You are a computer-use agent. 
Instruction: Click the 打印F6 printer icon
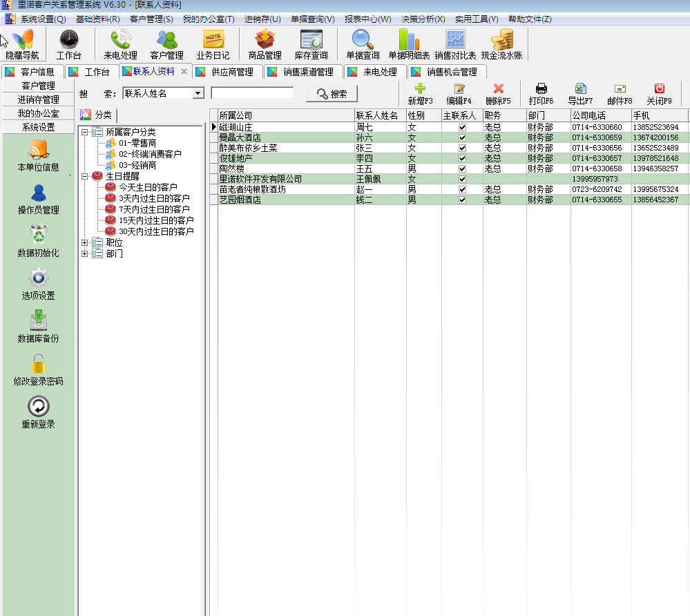pos(542,94)
